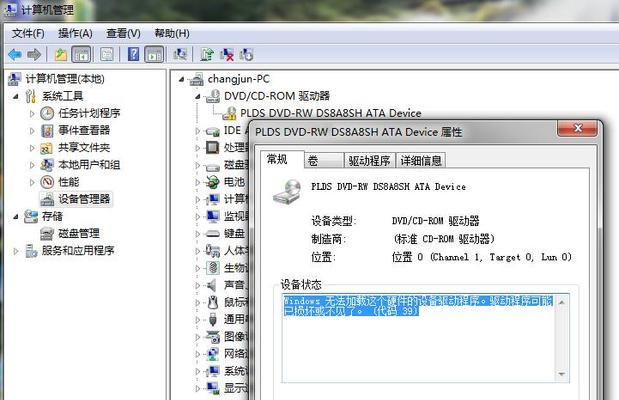Viewport: 619px width, 400px height.
Task: Click the 系统工具 tools icon
Action: coord(31,96)
